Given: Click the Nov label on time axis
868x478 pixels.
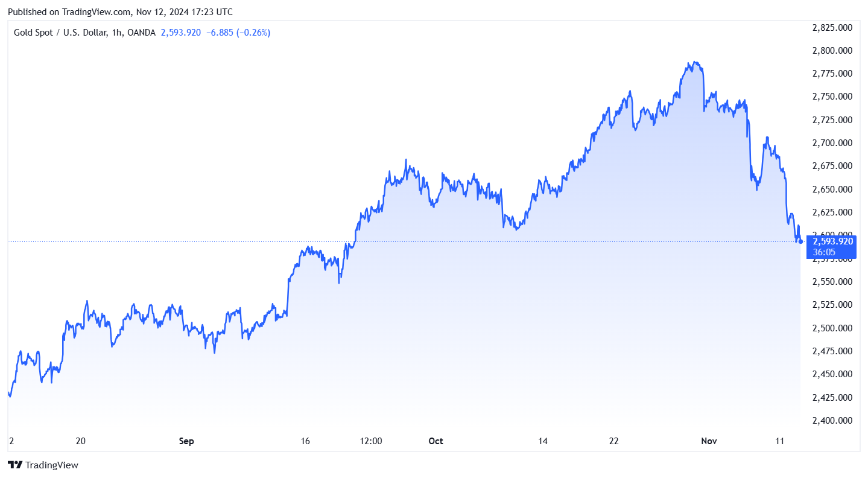Looking at the screenshot, I should click(709, 441).
